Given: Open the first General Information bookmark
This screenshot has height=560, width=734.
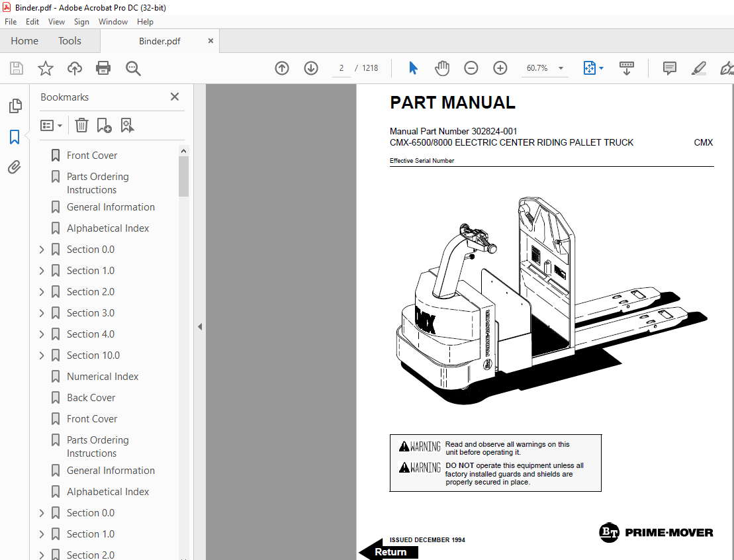Looking at the screenshot, I should (111, 207).
